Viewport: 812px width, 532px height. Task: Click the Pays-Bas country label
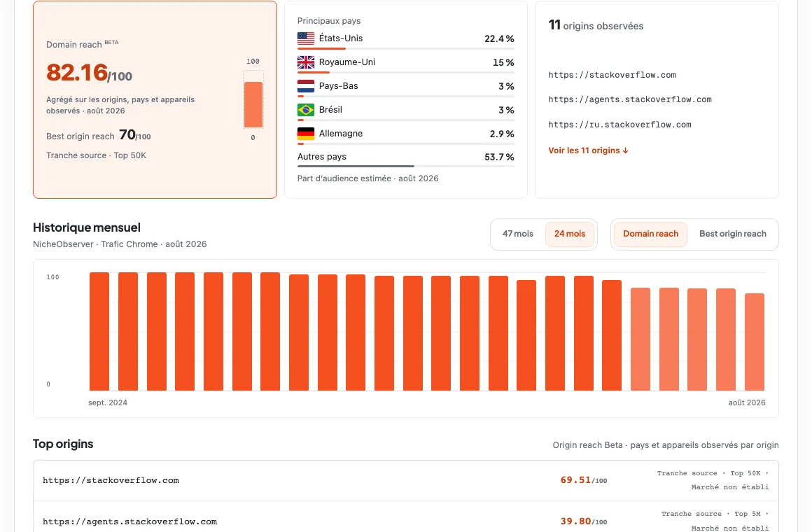tap(338, 86)
